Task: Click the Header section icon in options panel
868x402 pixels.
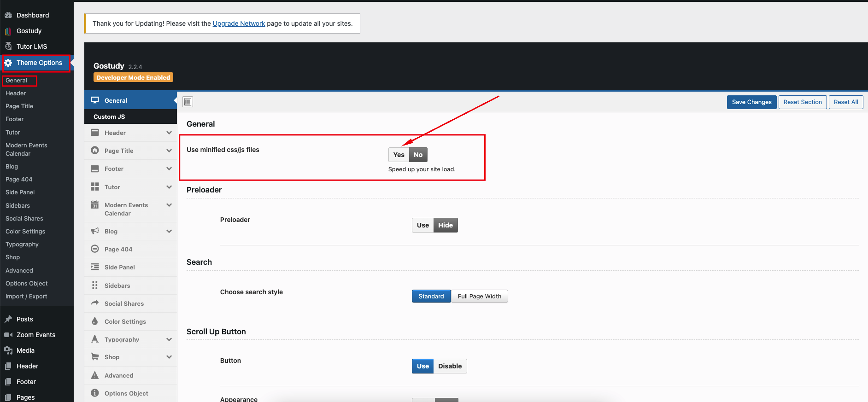Action: coord(95,133)
